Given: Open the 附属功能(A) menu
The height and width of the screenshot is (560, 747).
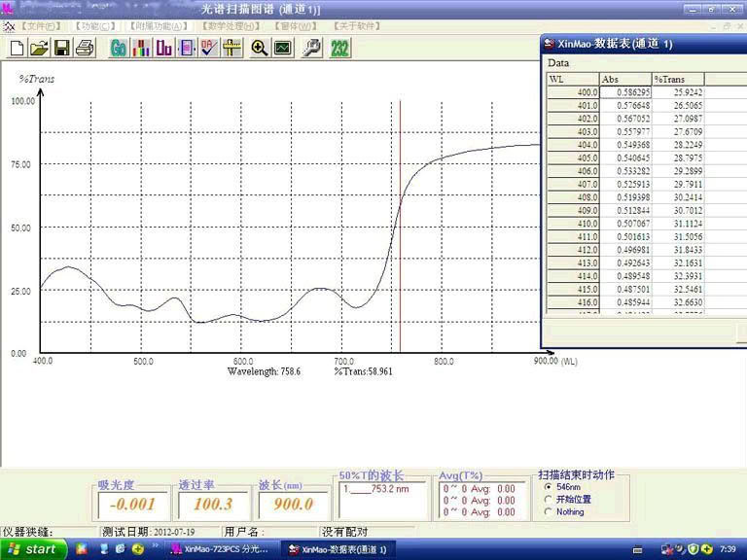Looking at the screenshot, I should click(x=160, y=26).
